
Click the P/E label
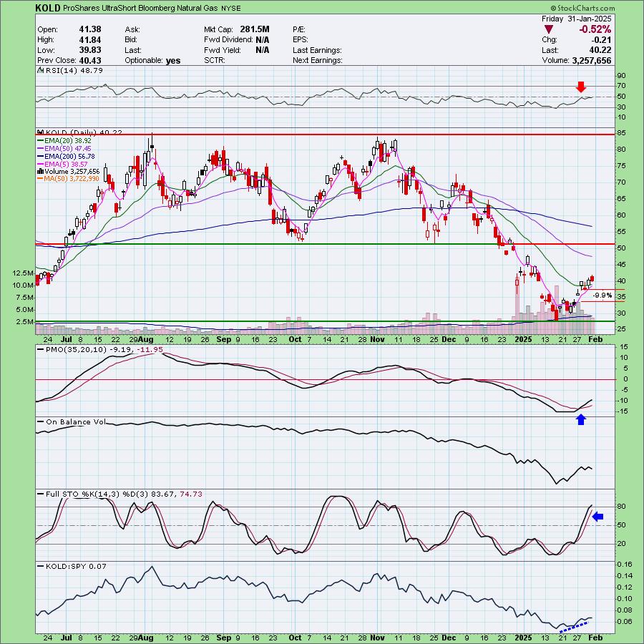(x=298, y=29)
